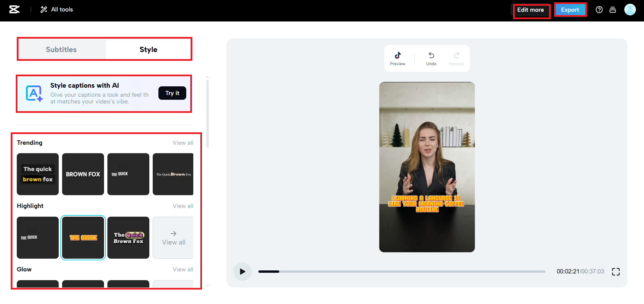This screenshot has width=644, height=304.
Task: Play the video preview
Action: (242, 271)
